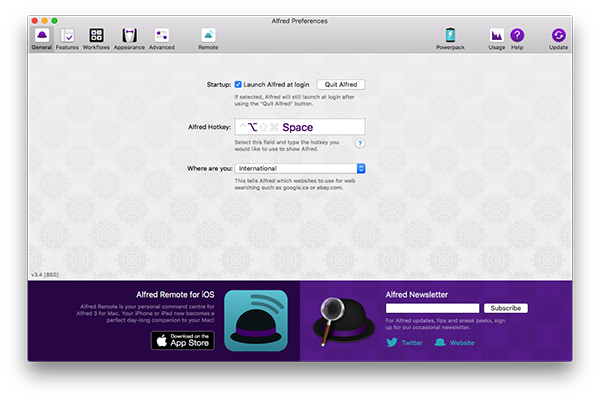Screen dimensions: 600x400
Task: Click the Alfred Remote app icon
Action: click(256, 320)
